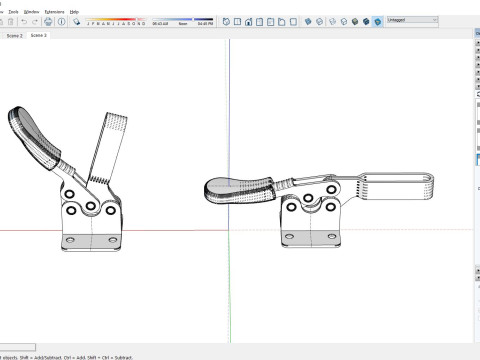Select the Hidden Line face style
480x360 pixels.
click(x=344, y=22)
